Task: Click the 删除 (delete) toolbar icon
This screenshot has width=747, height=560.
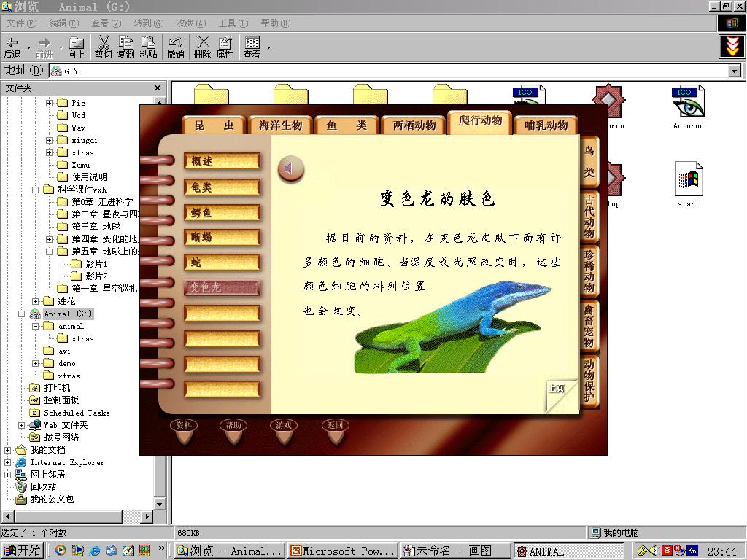Action: click(x=202, y=47)
